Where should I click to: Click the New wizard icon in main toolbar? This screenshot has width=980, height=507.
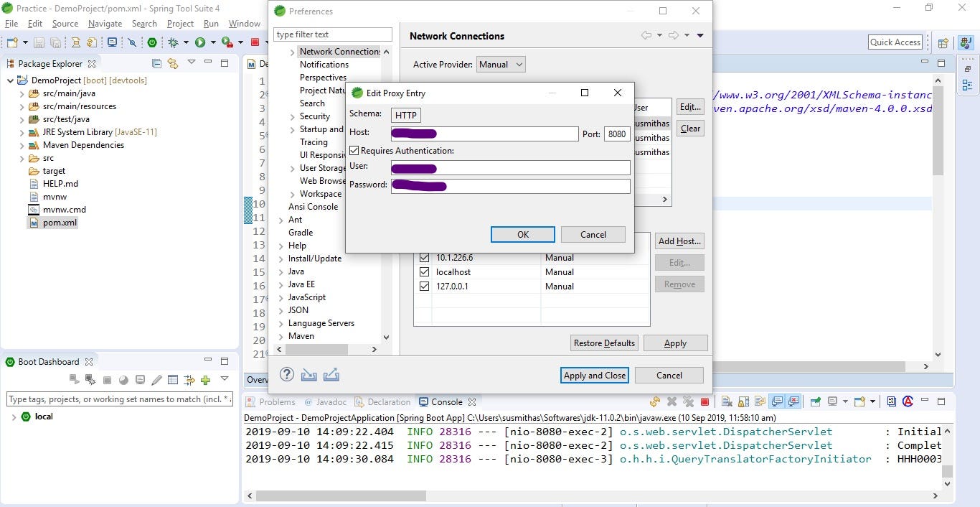[12, 42]
